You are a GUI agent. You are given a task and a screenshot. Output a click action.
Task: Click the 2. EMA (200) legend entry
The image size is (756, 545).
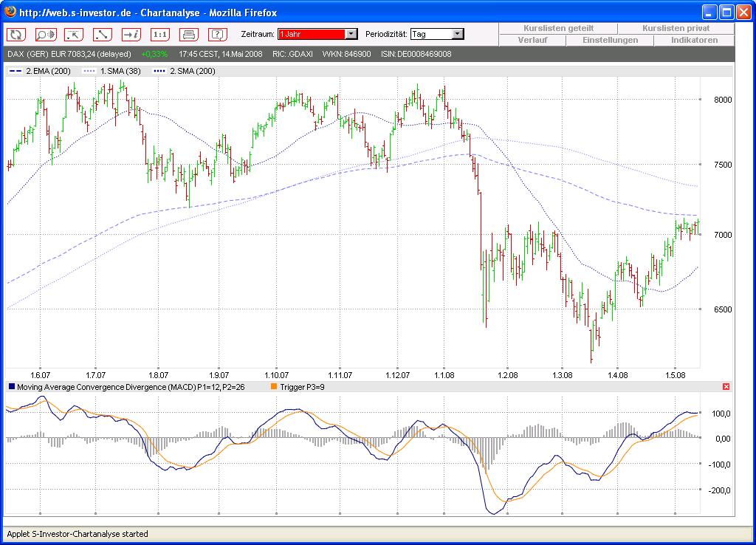[x=40, y=71]
